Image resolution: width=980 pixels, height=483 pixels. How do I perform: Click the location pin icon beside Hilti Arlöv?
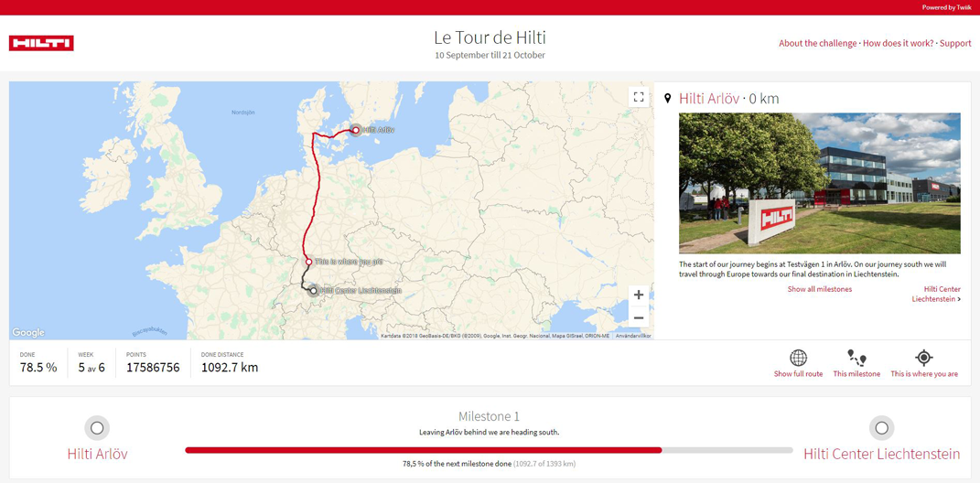click(x=667, y=99)
